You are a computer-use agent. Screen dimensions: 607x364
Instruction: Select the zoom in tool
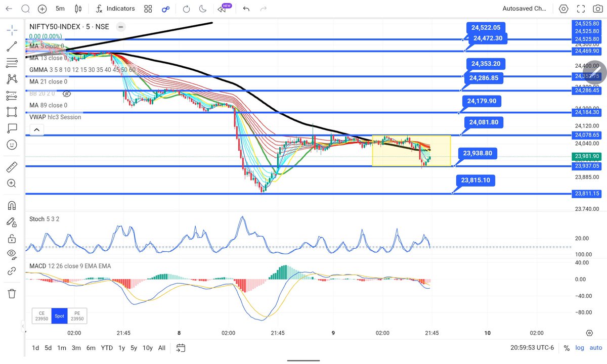click(12, 183)
